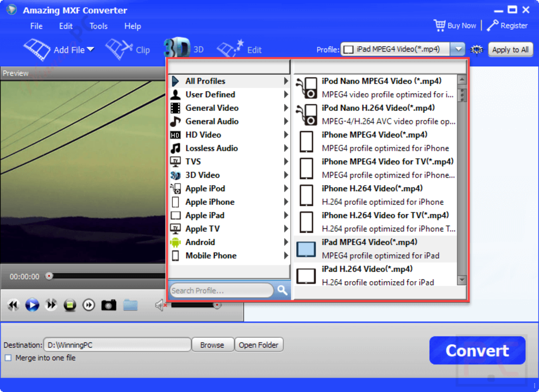Click the Destination path field
Viewport: 539px width, 392px height.
coord(117,345)
